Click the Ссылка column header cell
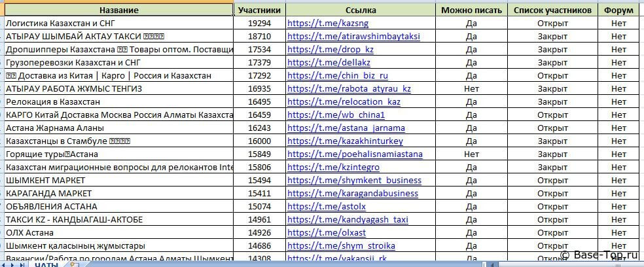644x267 pixels. point(360,10)
